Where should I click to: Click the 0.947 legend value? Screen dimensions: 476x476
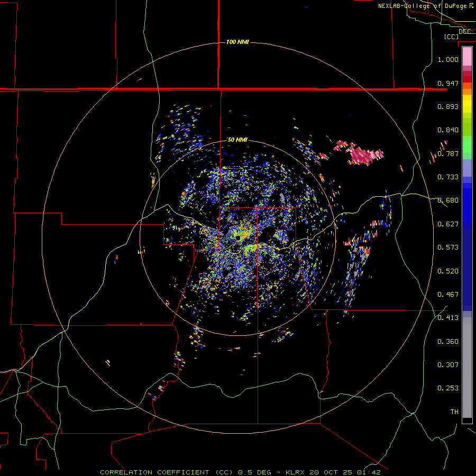point(448,83)
